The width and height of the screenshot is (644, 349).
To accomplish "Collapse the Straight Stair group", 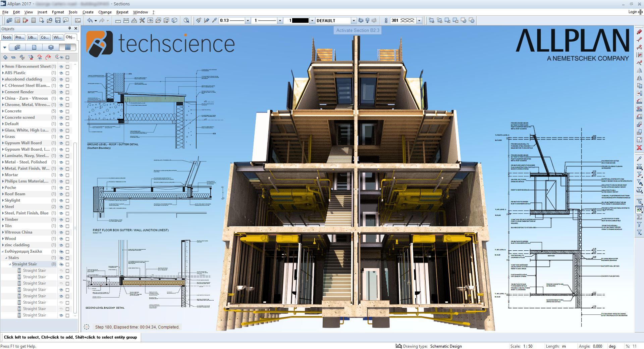I will [x=10, y=264].
